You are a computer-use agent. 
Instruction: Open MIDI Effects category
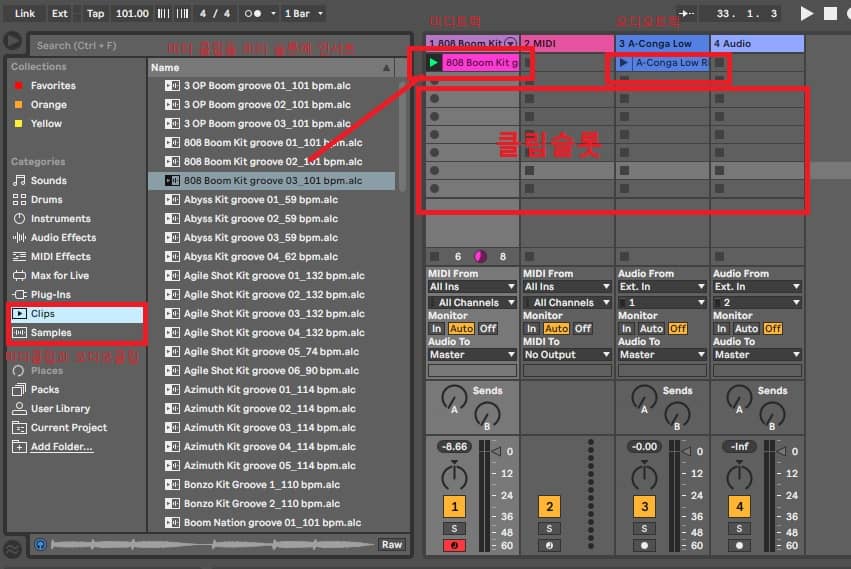click(60, 257)
